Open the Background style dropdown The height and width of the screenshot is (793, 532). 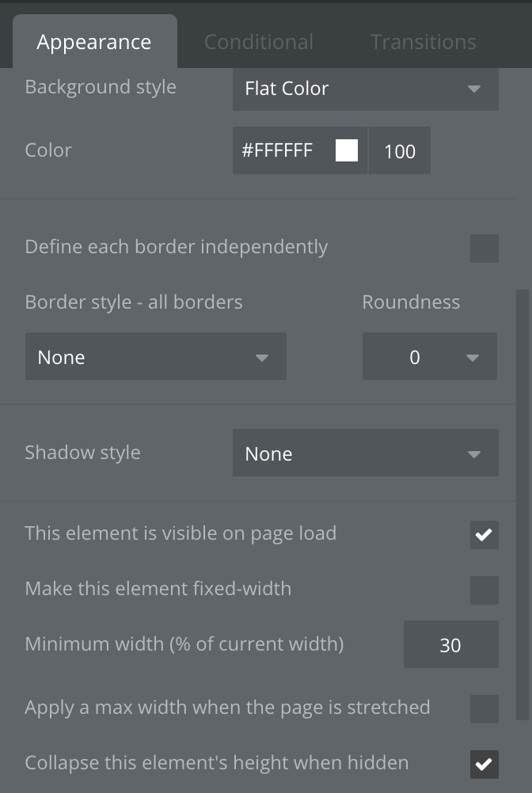[x=364, y=89]
